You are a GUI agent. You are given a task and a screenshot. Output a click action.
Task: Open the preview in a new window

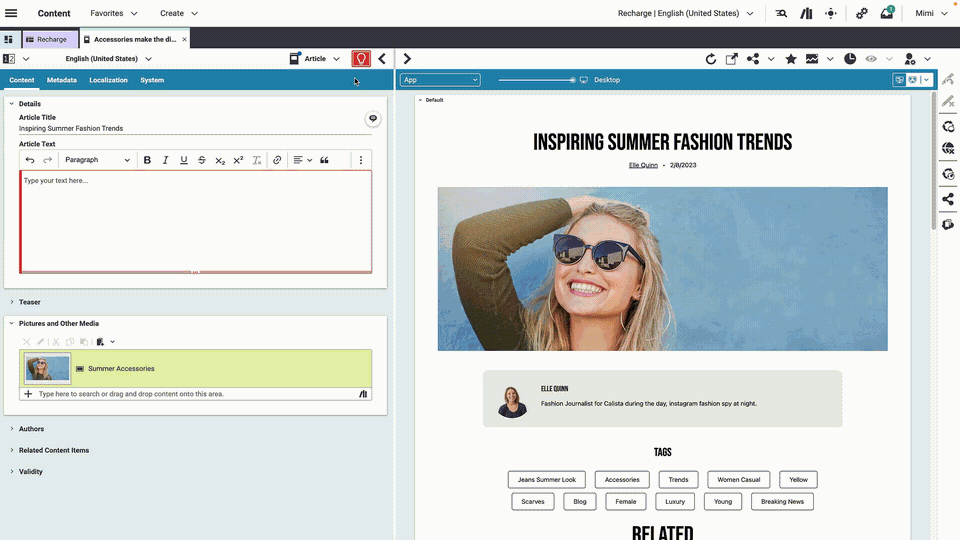click(x=732, y=59)
